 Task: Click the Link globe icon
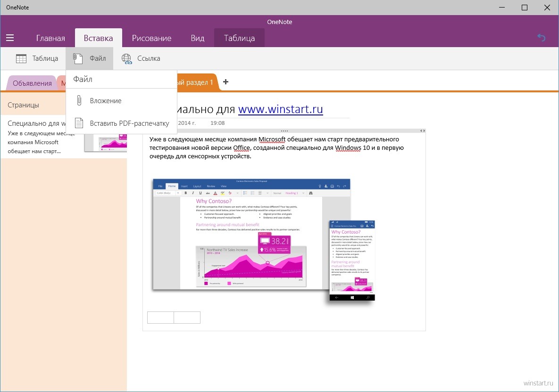[126, 58]
